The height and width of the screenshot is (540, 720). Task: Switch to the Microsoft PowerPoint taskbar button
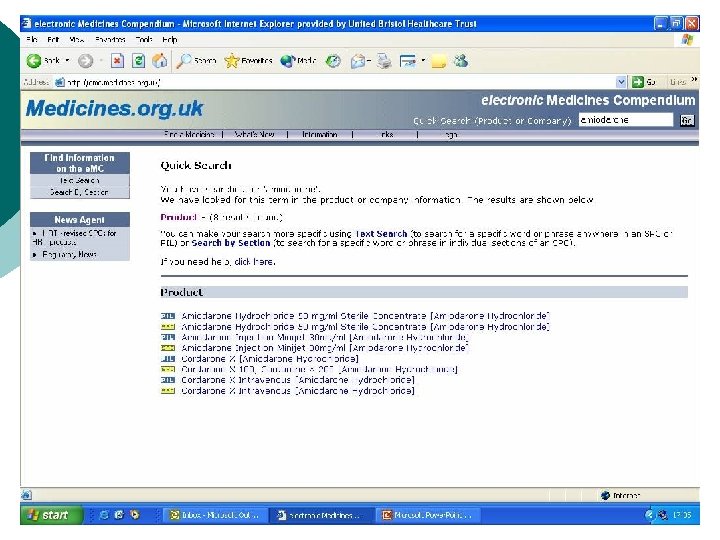[x=427, y=515]
